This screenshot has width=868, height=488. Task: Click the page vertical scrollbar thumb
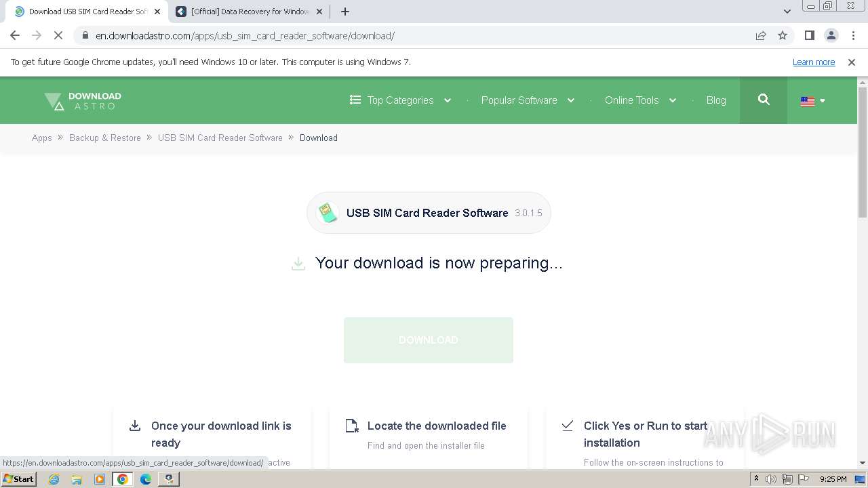[863, 152]
